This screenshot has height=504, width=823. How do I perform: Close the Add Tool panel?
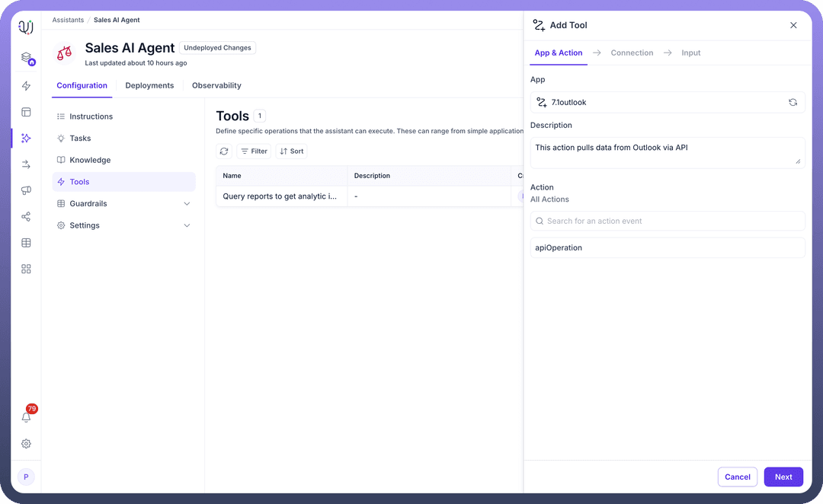pyautogui.click(x=793, y=25)
